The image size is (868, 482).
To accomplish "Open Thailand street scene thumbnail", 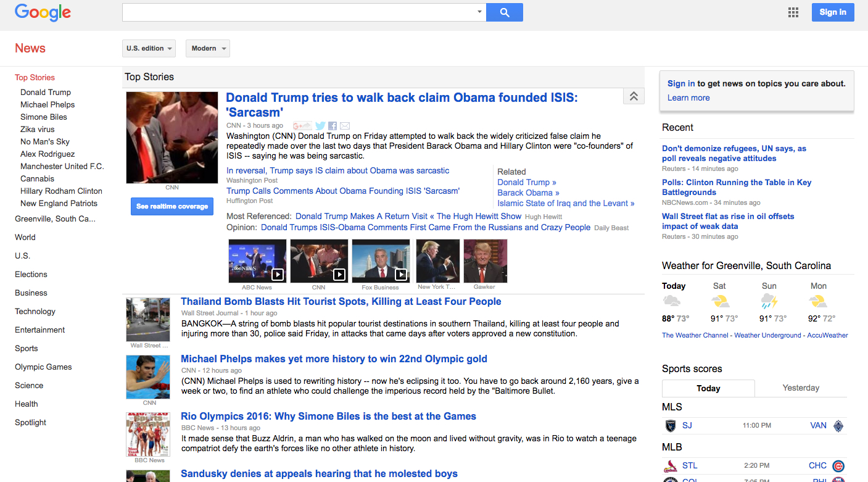I will pos(148,320).
